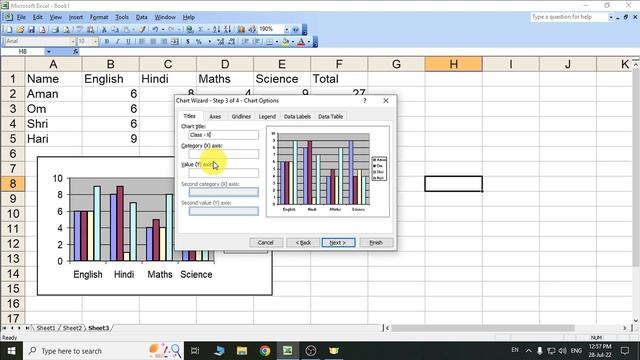Viewport: 640px width, 360px height.
Task: Click the Merge and Center icon
Action: (x=175, y=41)
